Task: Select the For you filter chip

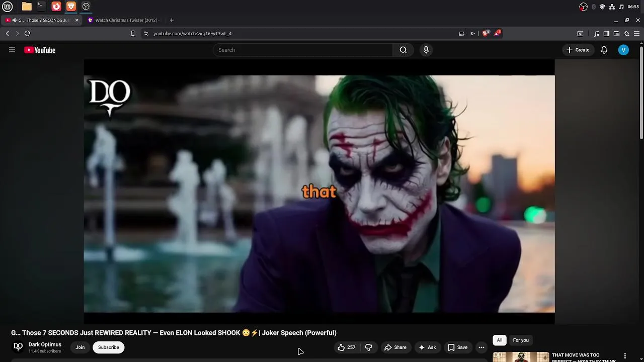Action: [x=521, y=340]
